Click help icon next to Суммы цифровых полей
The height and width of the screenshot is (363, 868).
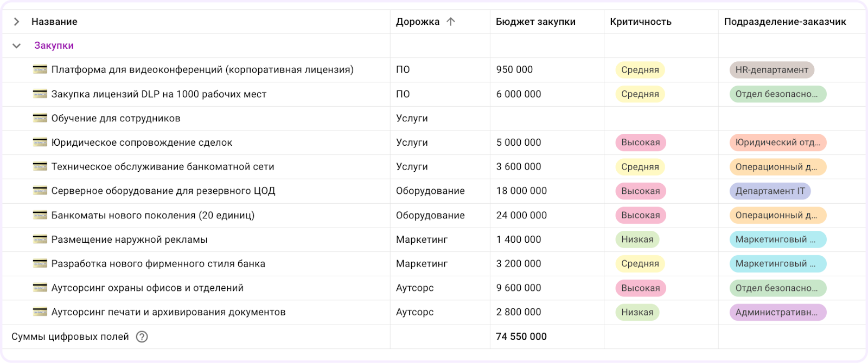[x=142, y=336]
